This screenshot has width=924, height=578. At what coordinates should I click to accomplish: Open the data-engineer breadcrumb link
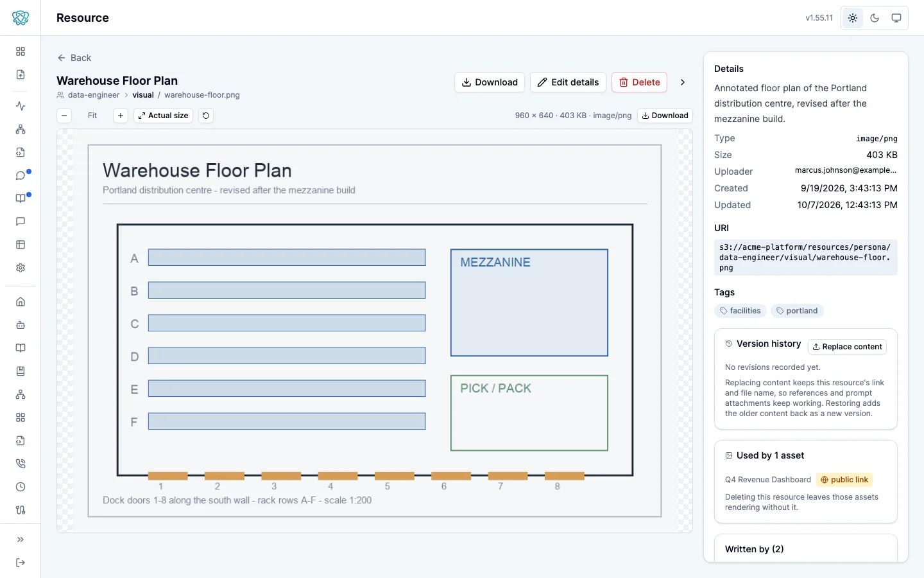[94, 95]
